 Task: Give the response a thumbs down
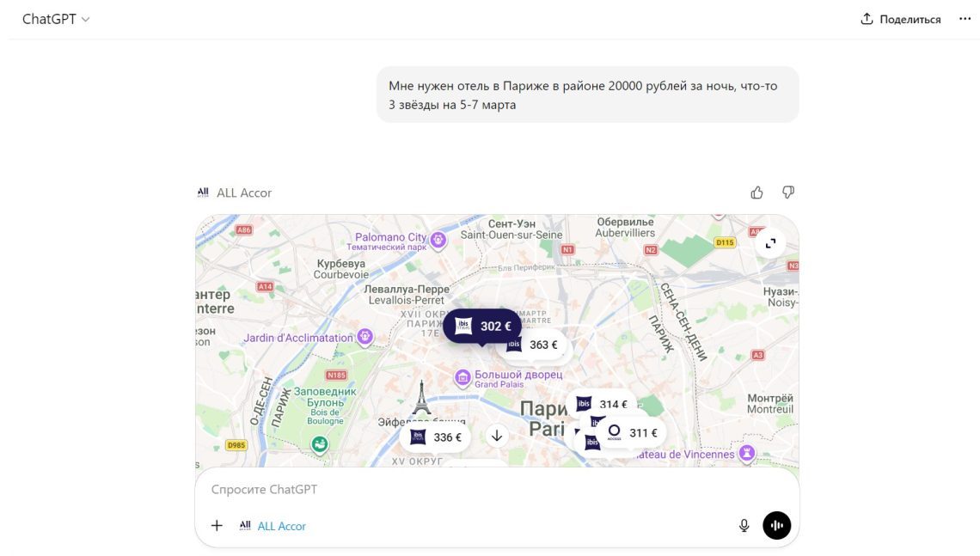point(787,192)
